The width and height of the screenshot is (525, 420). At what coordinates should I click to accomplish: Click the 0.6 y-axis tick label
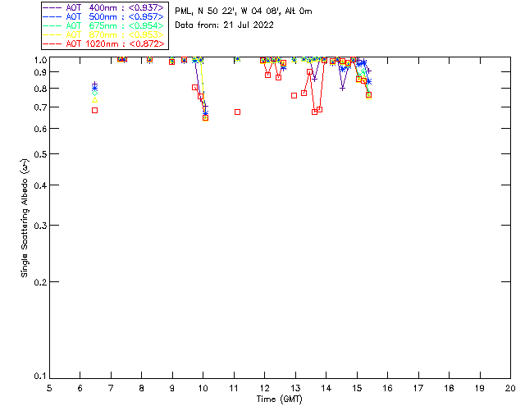point(40,129)
